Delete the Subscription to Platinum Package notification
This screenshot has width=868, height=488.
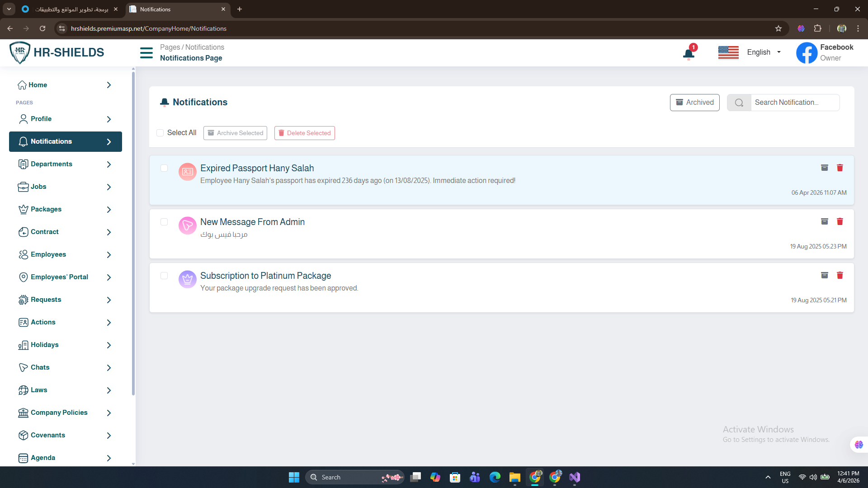pyautogui.click(x=840, y=275)
